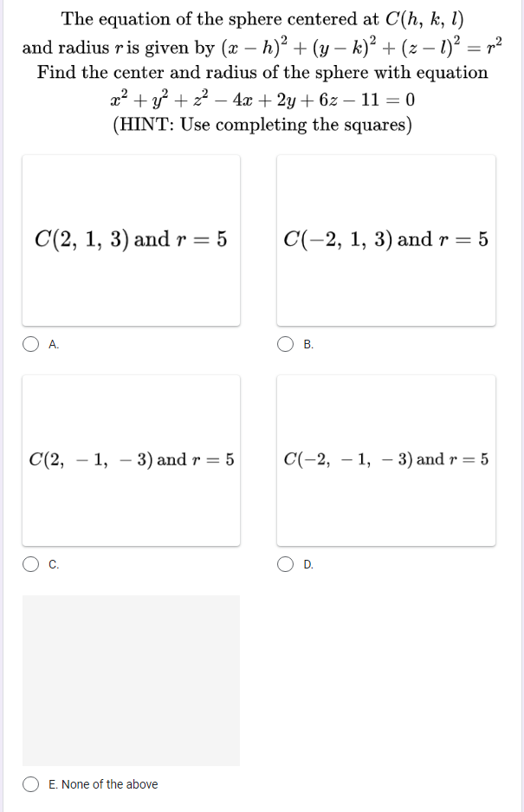Click the blank gray answer card

(131, 680)
